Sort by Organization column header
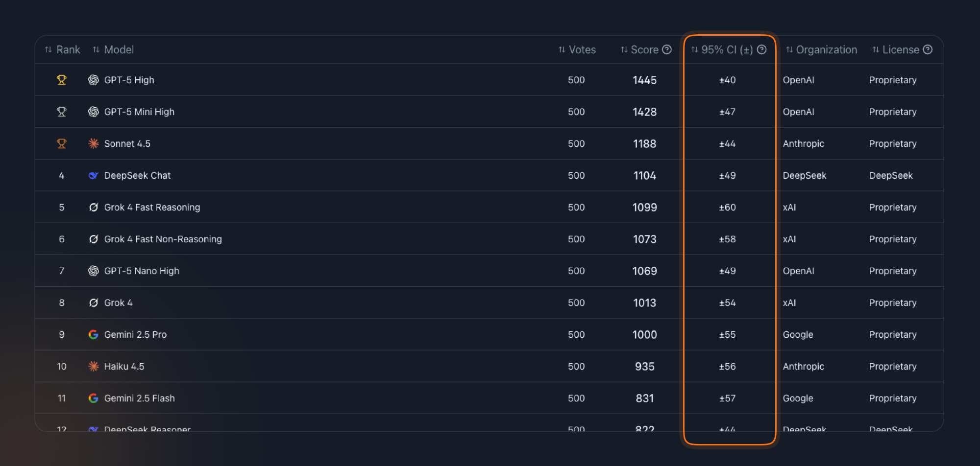 (822, 49)
